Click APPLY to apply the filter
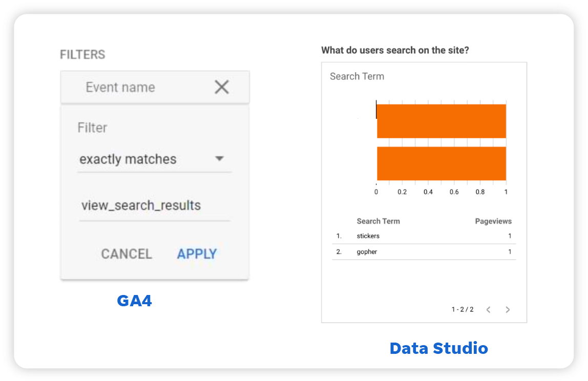 click(196, 253)
